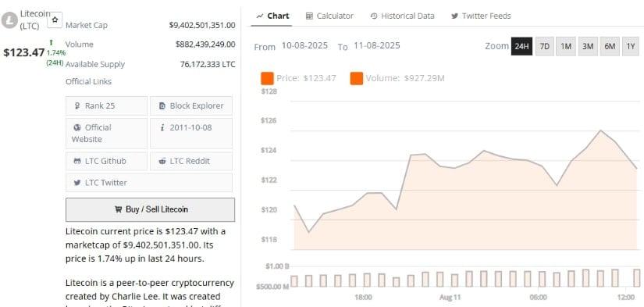Toggle the Volume series legend swatch
The height and width of the screenshot is (307, 644).
(x=357, y=78)
